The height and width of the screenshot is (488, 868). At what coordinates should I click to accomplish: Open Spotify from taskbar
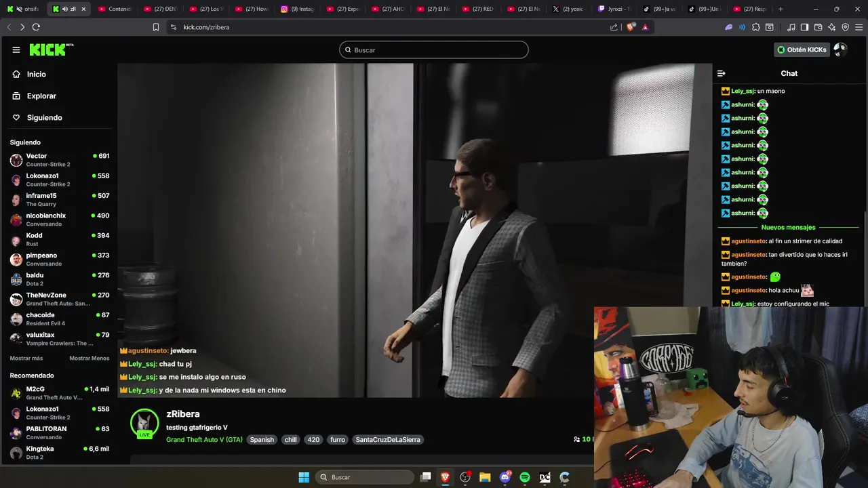click(x=525, y=477)
